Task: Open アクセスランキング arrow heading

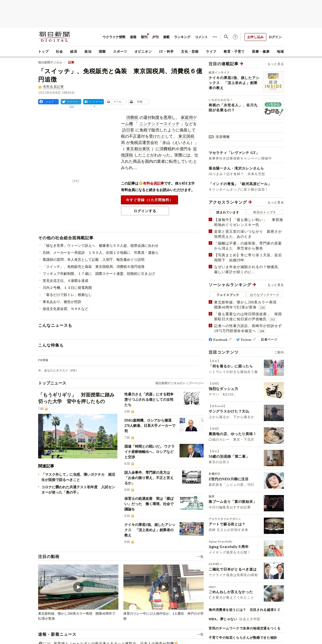Action: 230,202
